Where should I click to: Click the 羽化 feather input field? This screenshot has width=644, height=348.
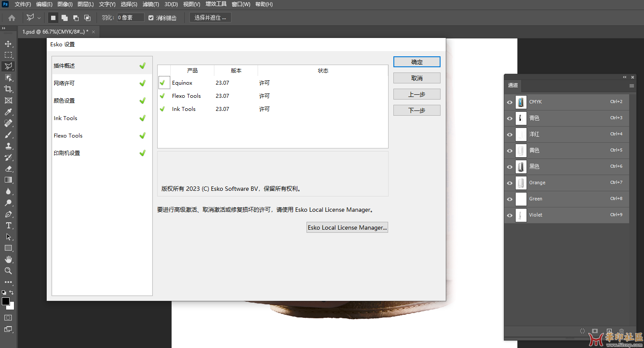(x=130, y=18)
